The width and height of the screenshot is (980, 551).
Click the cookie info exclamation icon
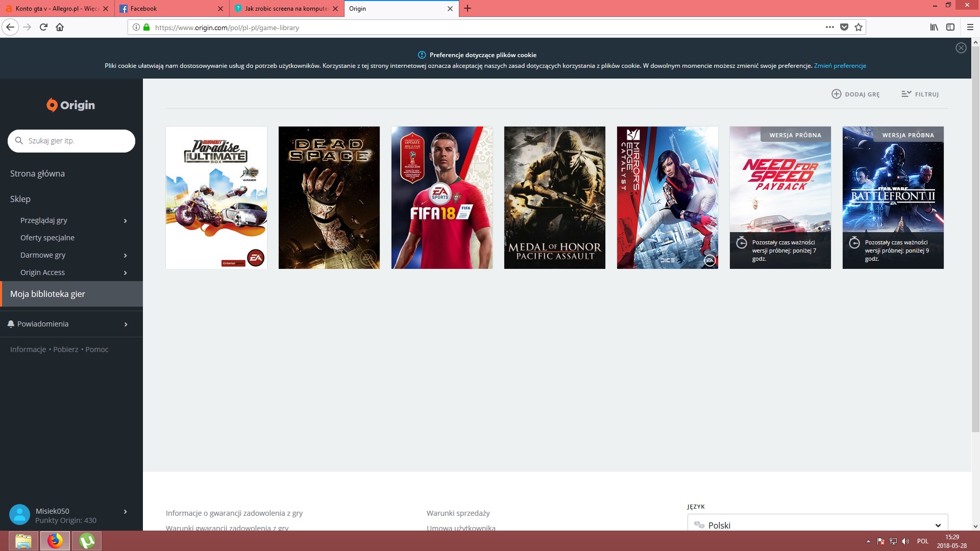422,55
